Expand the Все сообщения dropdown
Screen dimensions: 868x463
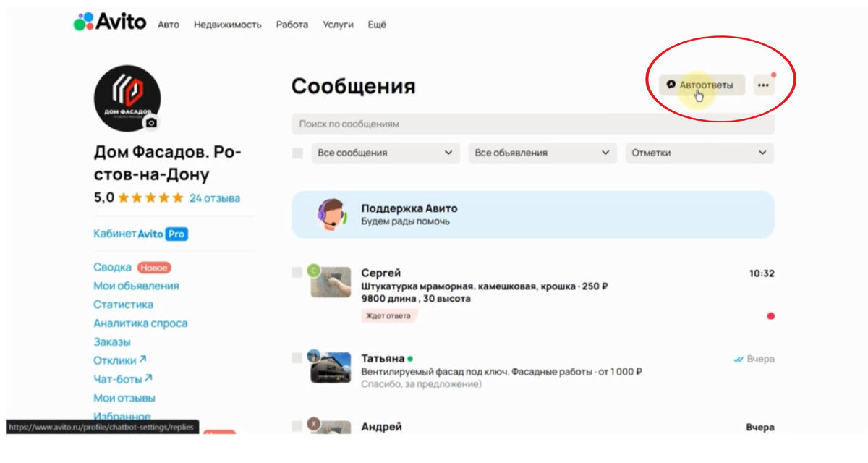[x=386, y=153]
